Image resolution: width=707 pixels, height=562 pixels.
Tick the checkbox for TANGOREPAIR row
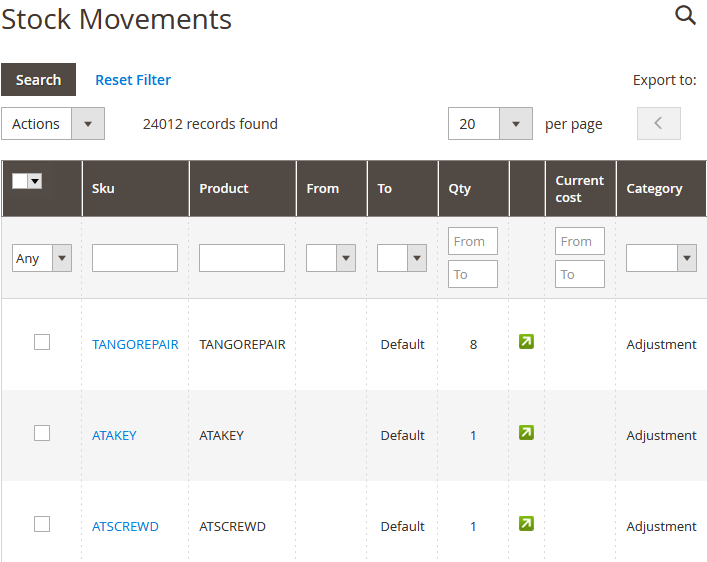tap(42, 342)
